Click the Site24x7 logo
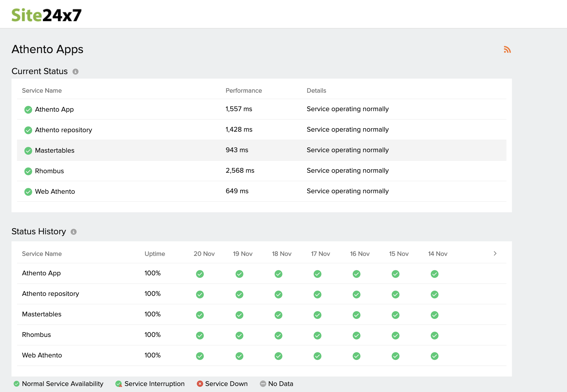The width and height of the screenshot is (567, 392). pos(47,15)
